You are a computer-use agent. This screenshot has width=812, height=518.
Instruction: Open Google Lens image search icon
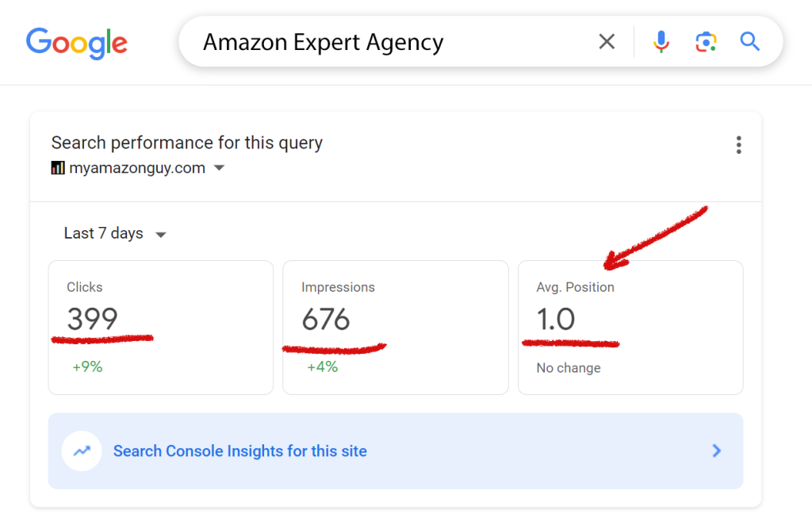point(706,41)
